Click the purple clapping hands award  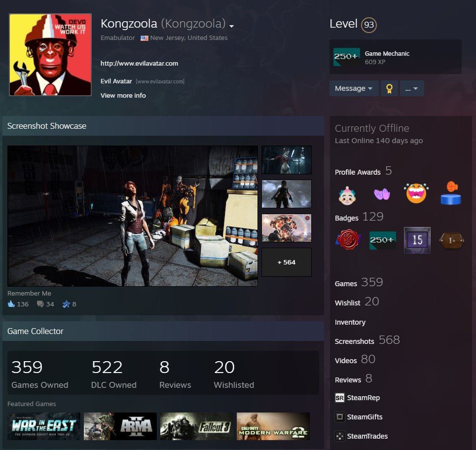point(382,194)
